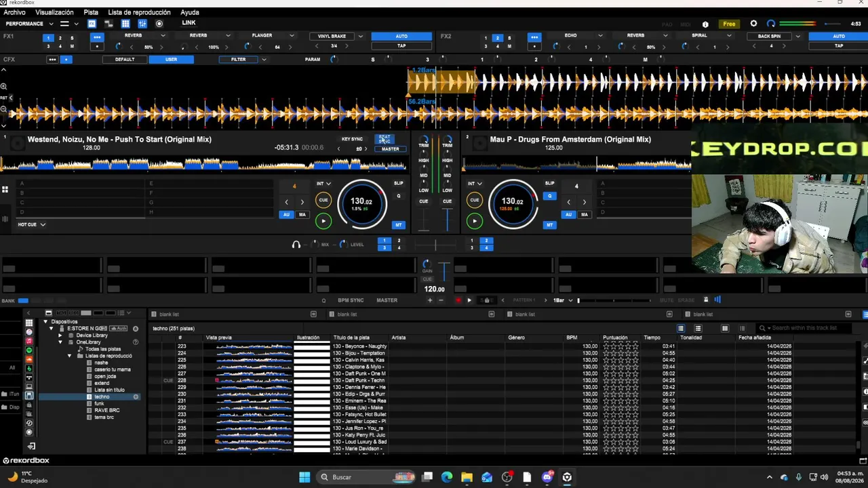Collapse the Dispositivos tree node
This screenshot has width=868, height=488.
pos(45,321)
